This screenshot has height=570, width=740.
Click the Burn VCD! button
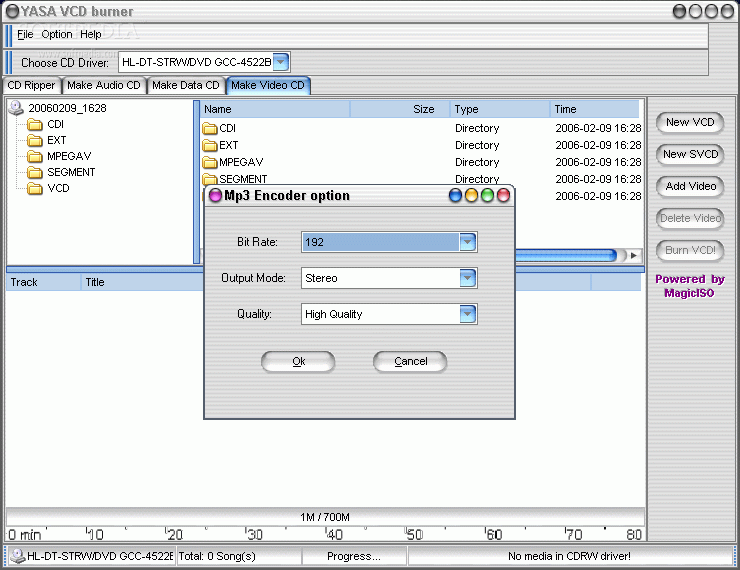[x=690, y=251]
